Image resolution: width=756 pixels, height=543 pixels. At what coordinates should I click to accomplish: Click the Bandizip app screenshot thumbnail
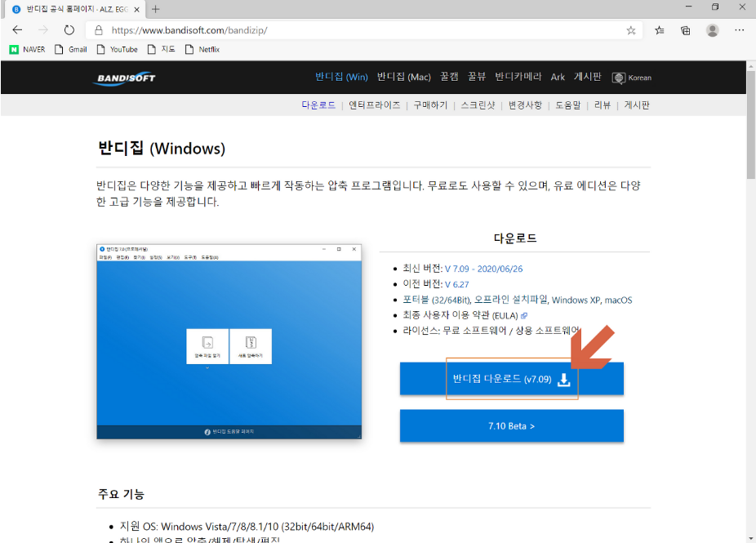229,341
